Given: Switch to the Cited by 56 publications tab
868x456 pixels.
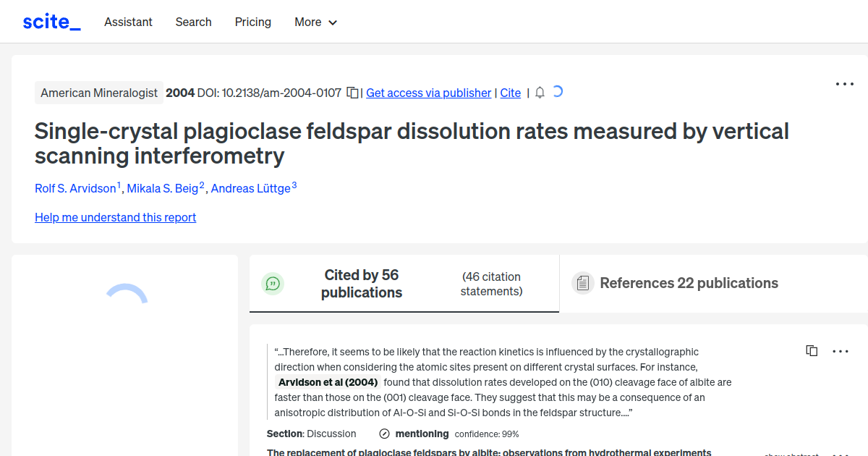Looking at the screenshot, I should coord(362,284).
